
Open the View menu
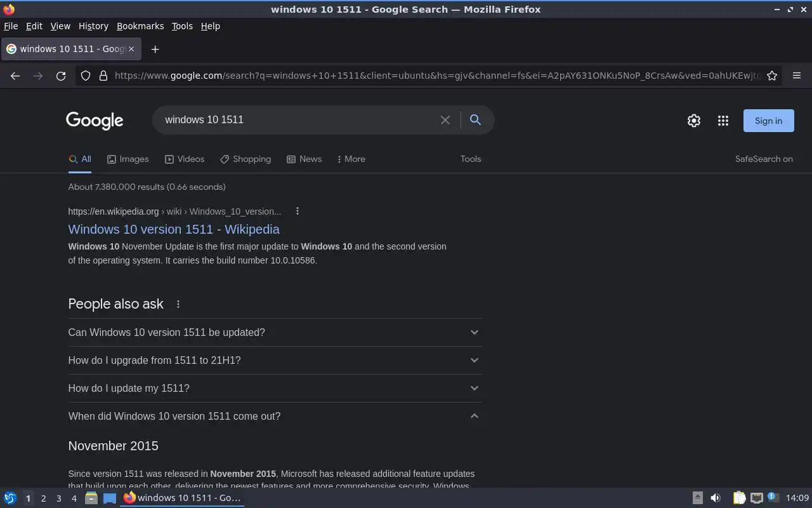coord(60,26)
